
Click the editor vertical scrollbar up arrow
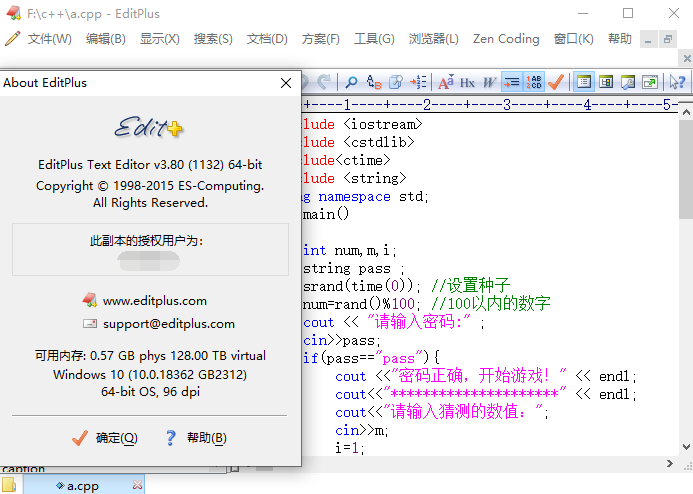686,112
